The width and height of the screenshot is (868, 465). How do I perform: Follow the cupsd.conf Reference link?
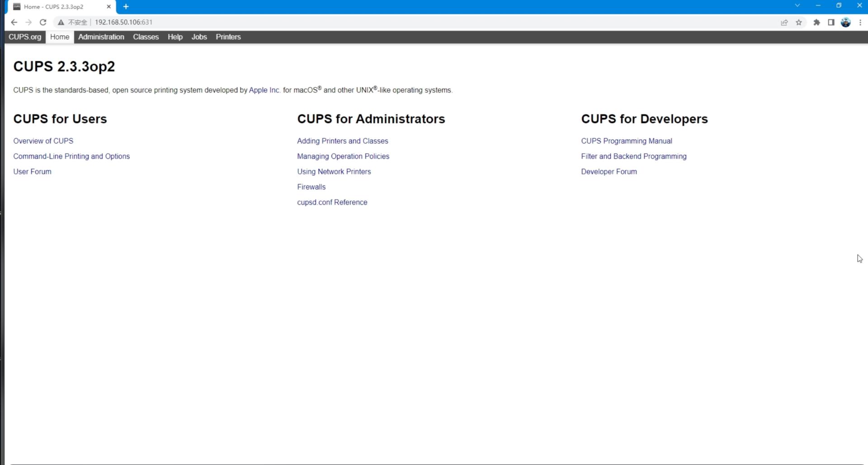pyautogui.click(x=332, y=202)
